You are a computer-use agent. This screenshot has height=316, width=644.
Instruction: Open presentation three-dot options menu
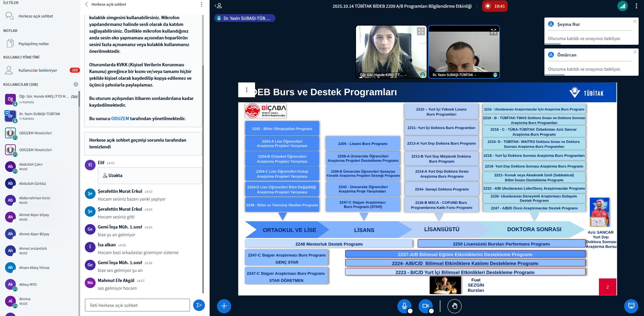(247, 90)
